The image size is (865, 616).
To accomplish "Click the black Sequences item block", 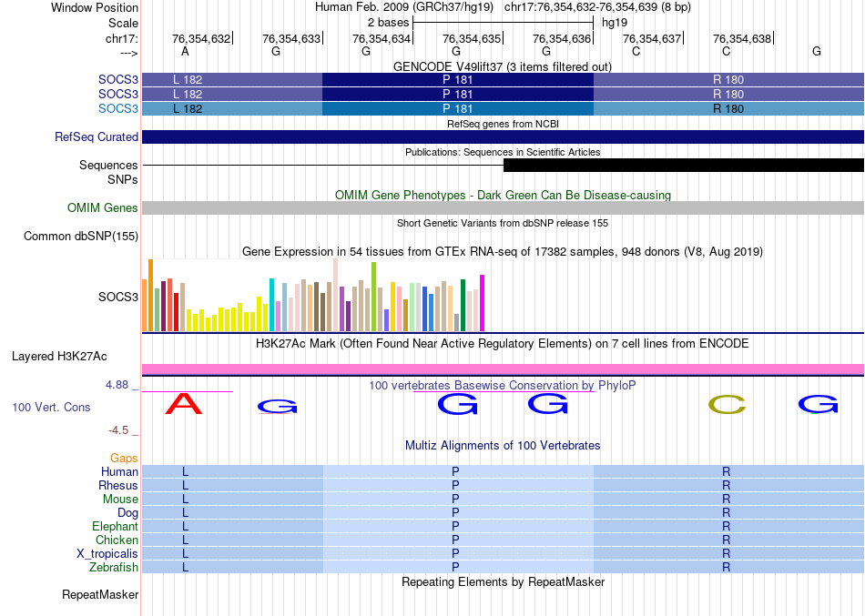I will [684, 165].
